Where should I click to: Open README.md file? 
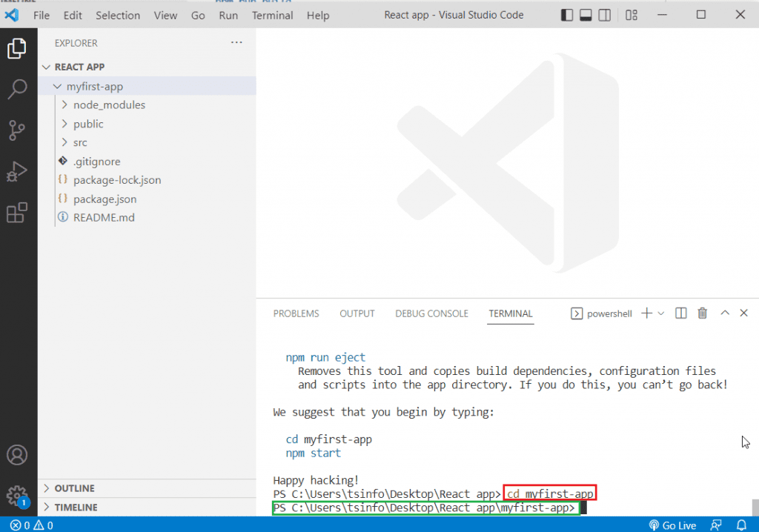147,217
